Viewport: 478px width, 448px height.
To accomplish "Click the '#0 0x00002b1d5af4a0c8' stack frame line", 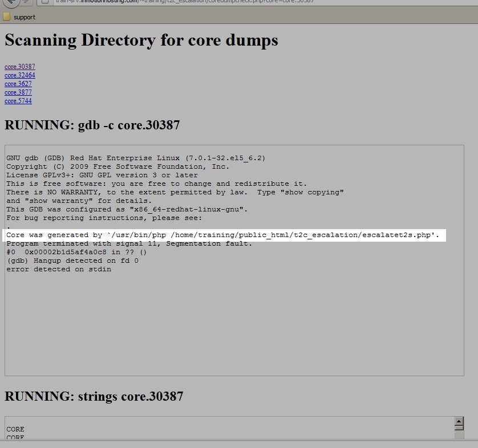I will [76, 252].
